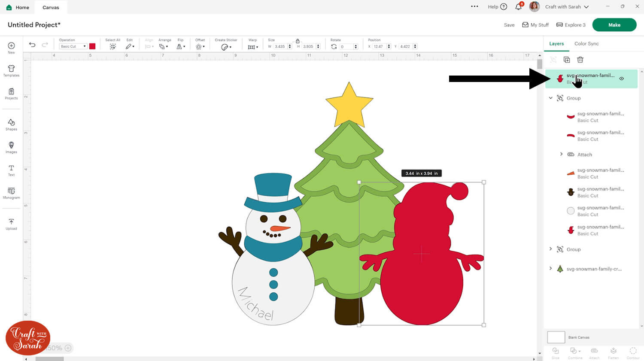This screenshot has width=644, height=361.
Task: Hide the selected red snowman layer
Action: click(x=621, y=79)
